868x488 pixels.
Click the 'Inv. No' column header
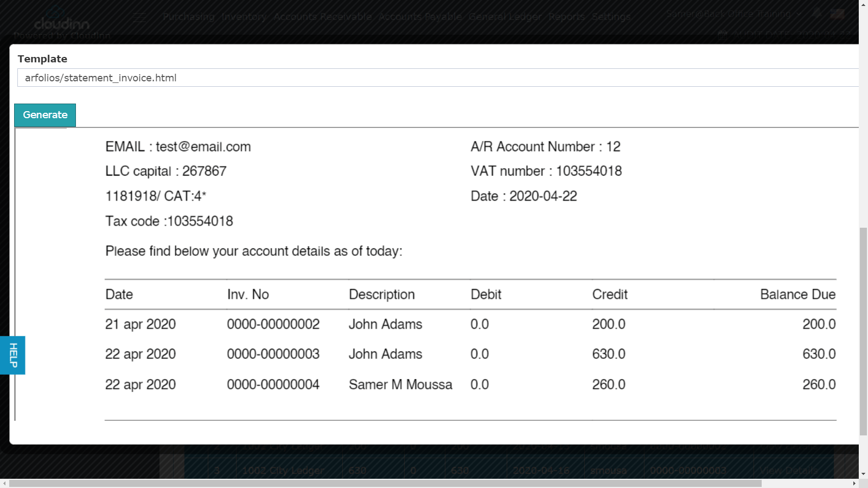point(248,294)
